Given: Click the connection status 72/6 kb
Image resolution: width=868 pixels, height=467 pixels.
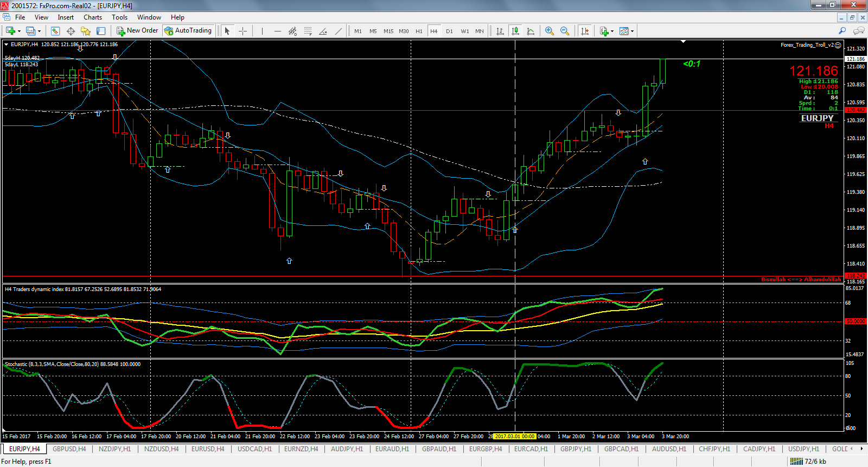Looking at the screenshot, I should [x=808, y=462].
